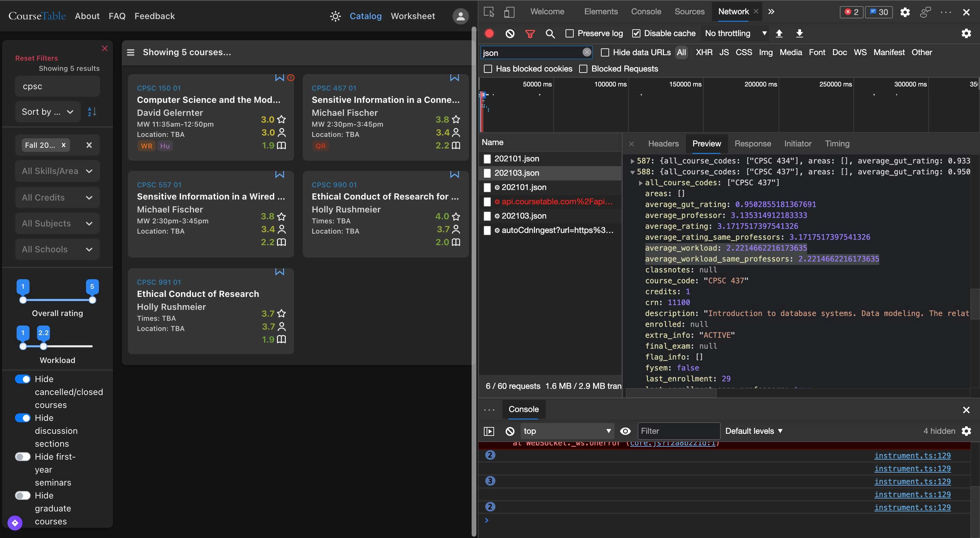Open the Headers tab
Viewport: 980px width, 538px height.
(x=663, y=144)
